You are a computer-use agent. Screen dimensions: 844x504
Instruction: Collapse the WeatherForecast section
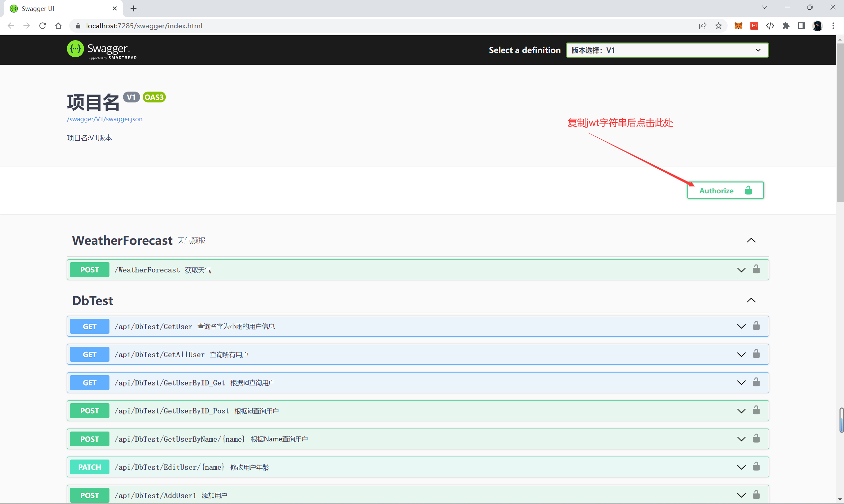(x=751, y=240)
